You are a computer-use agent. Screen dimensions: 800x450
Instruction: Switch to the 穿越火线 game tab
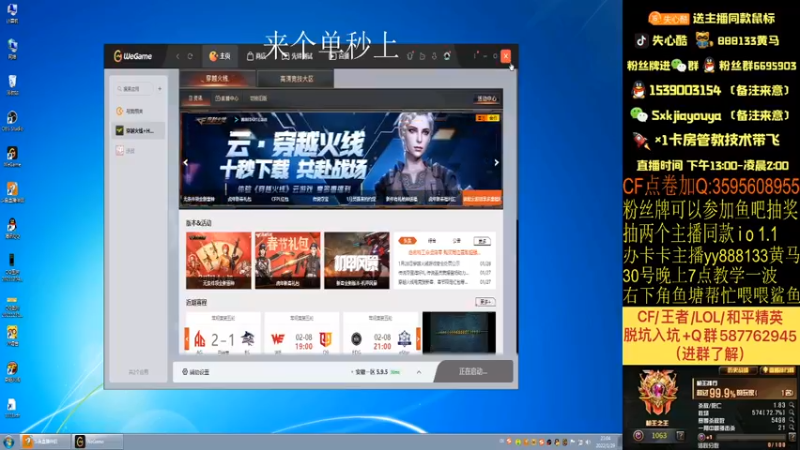[x=217, y=79]
